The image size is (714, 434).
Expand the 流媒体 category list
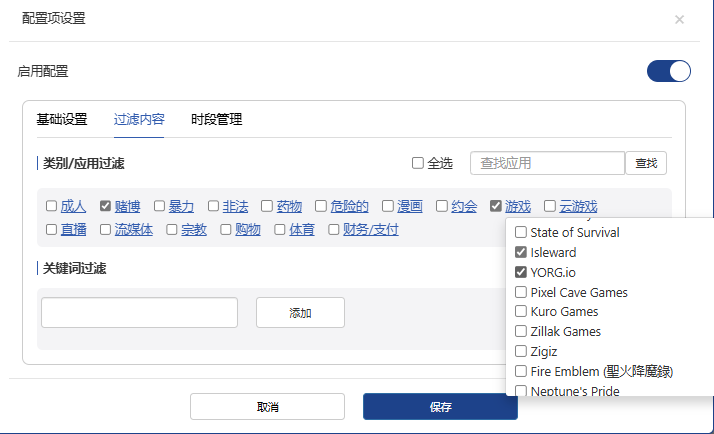pyautogui.click(x=133, y=230)
